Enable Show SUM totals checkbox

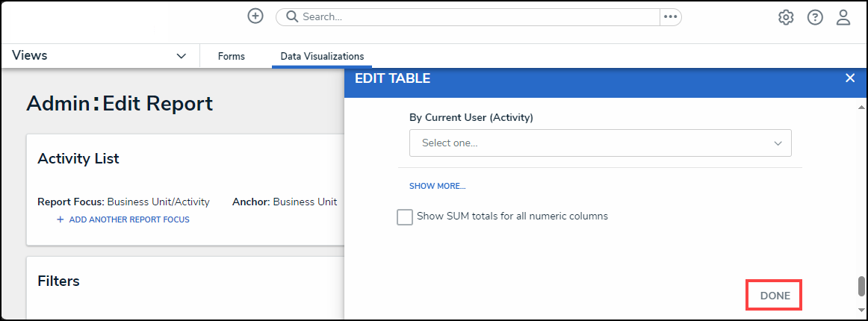pyautogui.click(x=405, y=216)
